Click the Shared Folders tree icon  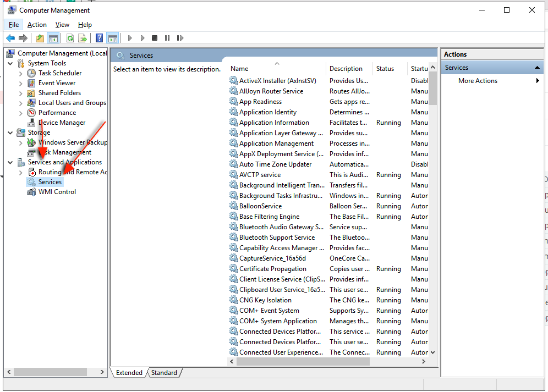click(31, 93)
